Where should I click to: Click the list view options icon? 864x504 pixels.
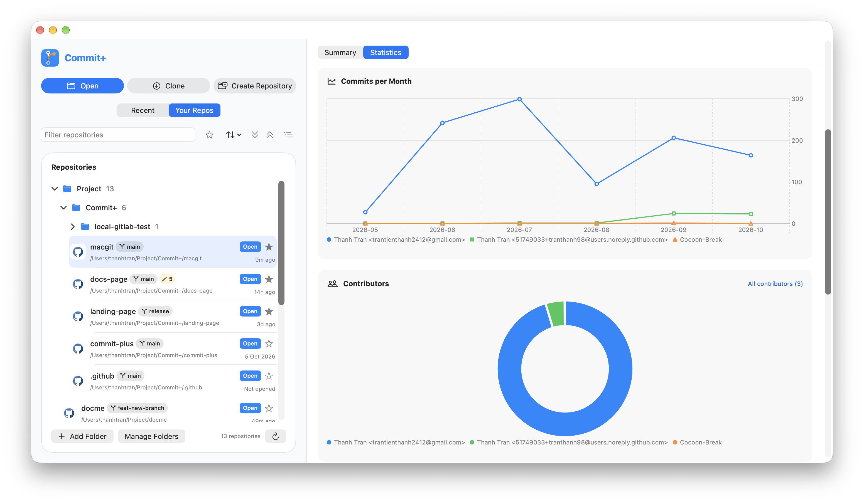[288, 135]
